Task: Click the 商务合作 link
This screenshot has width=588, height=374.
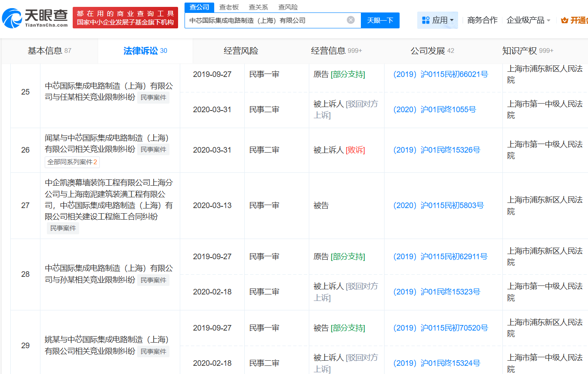Action: click(482, 20)
